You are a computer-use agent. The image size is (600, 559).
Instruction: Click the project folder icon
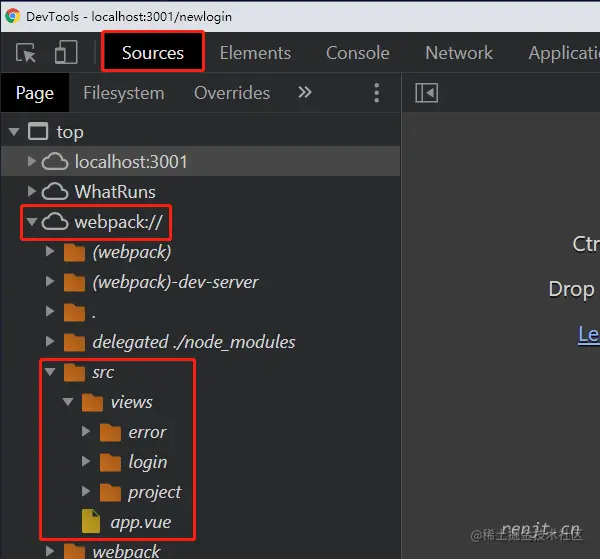coord(110,493)
